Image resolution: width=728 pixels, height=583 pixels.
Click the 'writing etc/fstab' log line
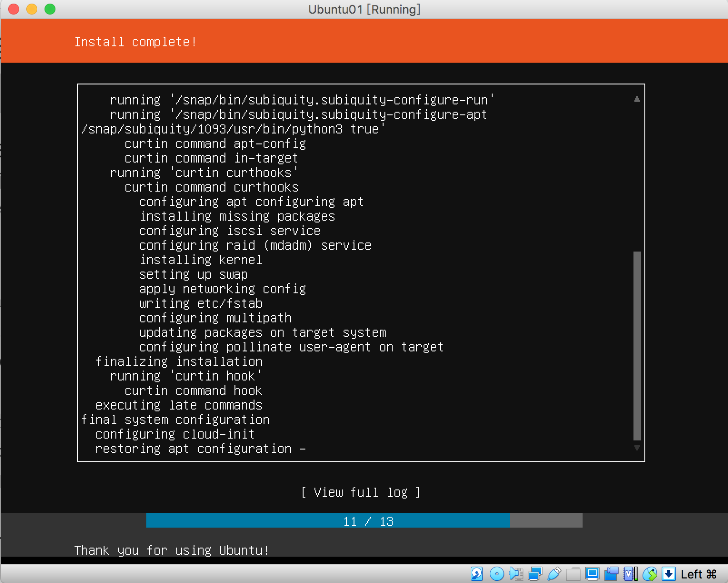click(201, 303)
